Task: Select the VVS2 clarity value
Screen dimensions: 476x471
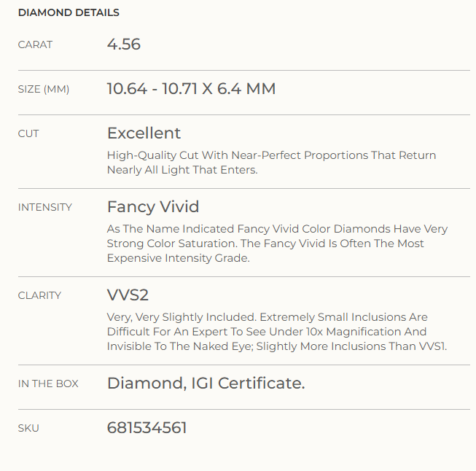Action: pyautogui.click(x=128, y=295)
